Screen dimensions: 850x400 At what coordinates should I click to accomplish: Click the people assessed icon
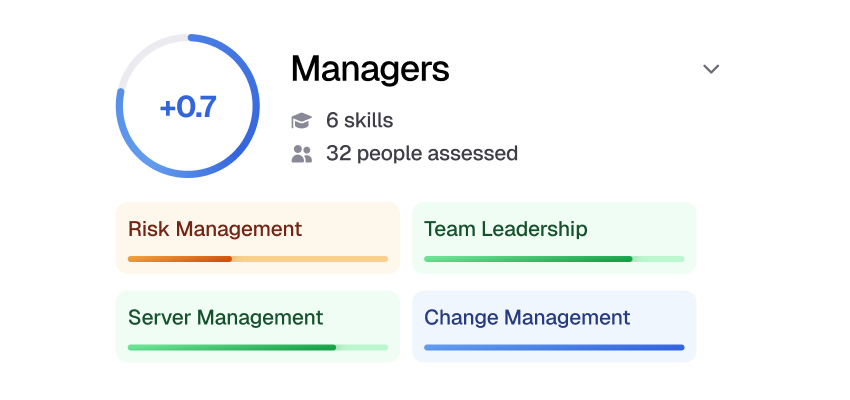pos(301,154)
